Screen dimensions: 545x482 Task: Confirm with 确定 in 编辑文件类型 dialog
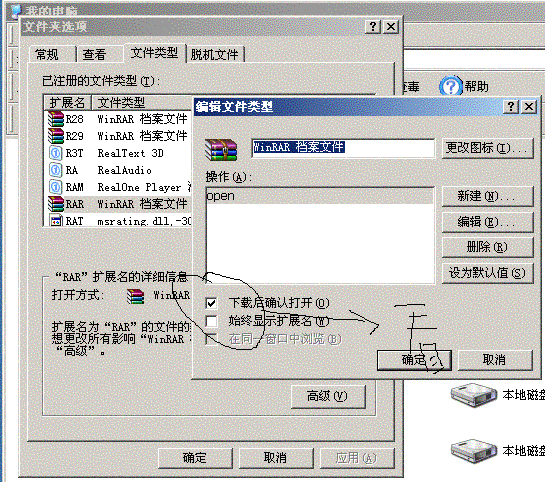pyautogui.click(x=414, y=360)
